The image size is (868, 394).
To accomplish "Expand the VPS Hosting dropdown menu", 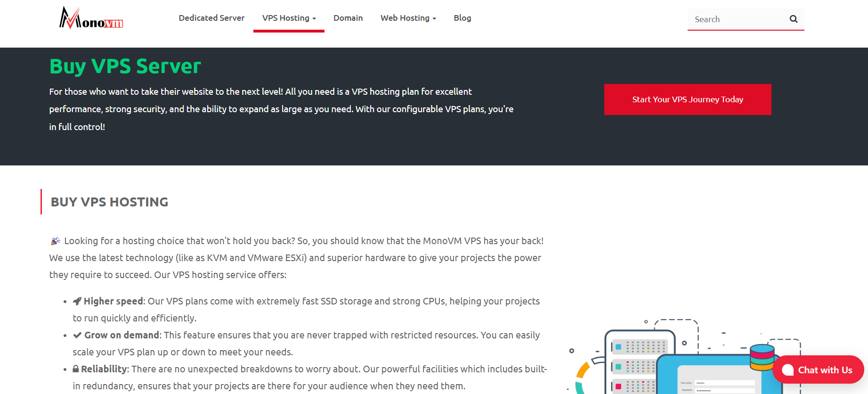I will click(x=289, y=18).
